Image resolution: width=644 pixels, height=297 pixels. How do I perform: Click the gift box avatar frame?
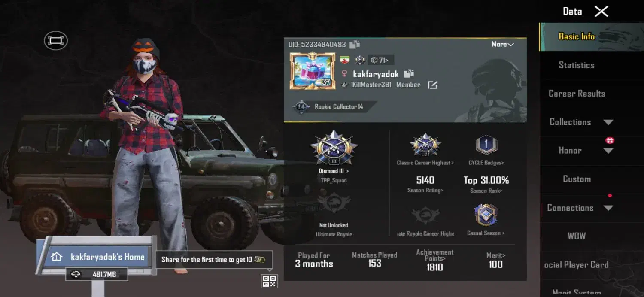click(312, 71)
